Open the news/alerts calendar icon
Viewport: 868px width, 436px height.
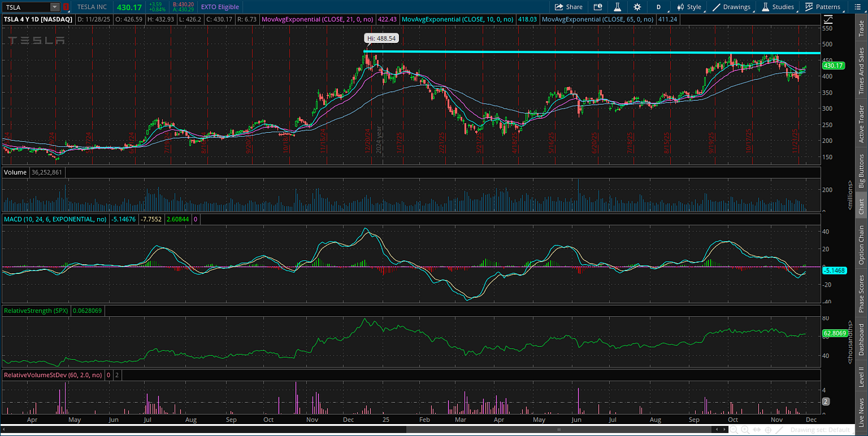click(x=598, y=7)
